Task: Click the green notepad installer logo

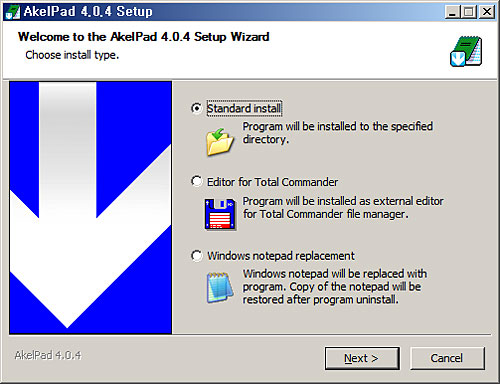Action: (x=466, y=51)
